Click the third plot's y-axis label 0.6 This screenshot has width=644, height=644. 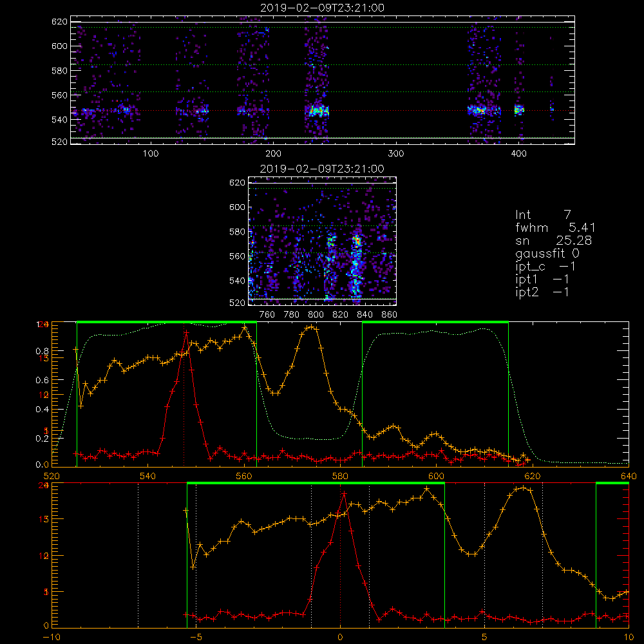tap(43, 380)
